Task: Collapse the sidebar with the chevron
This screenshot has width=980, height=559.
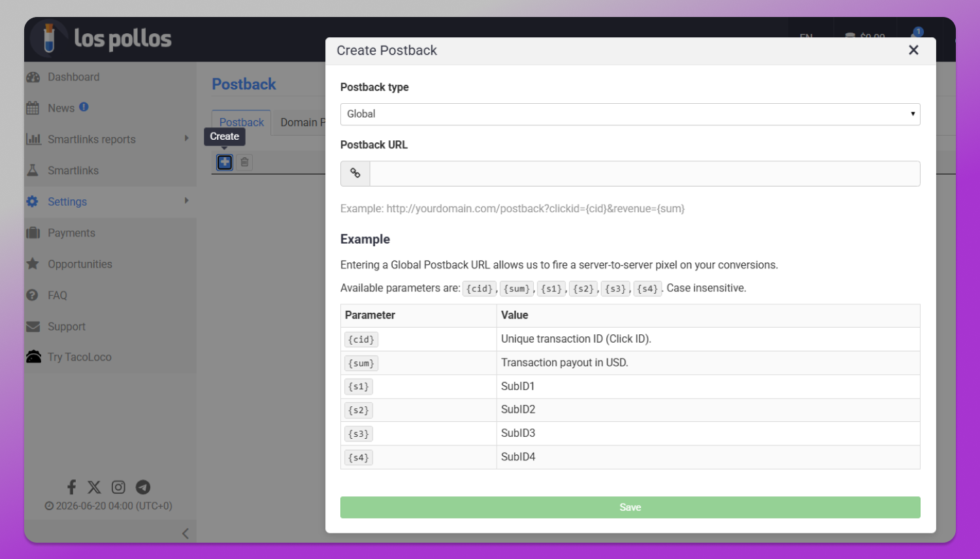Action: (186, 534)
